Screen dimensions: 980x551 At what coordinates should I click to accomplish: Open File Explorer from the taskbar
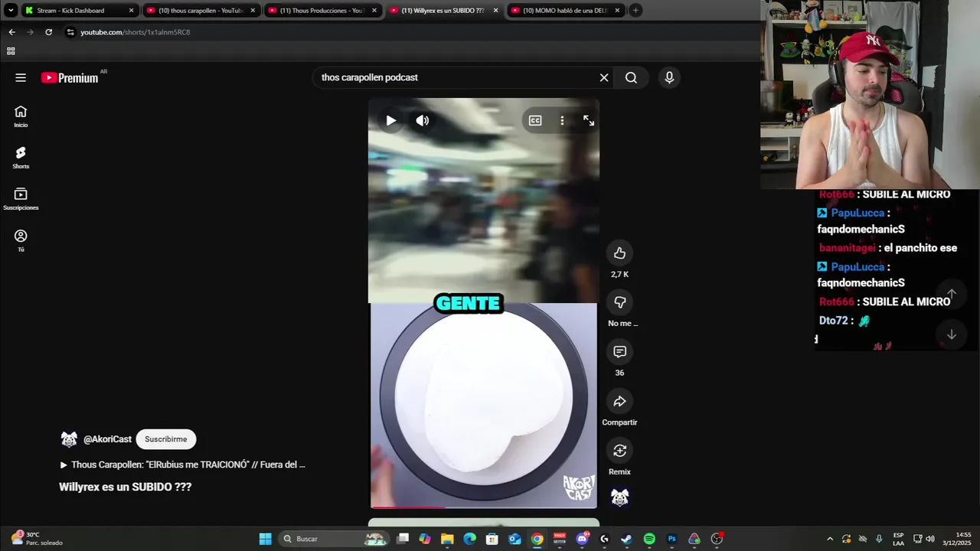[x=447, y=539]
